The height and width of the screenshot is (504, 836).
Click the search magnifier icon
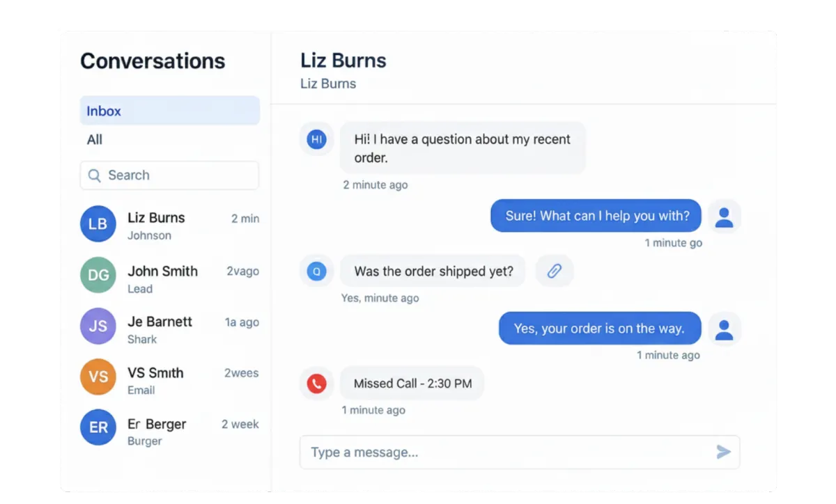[x=95, y=175]
